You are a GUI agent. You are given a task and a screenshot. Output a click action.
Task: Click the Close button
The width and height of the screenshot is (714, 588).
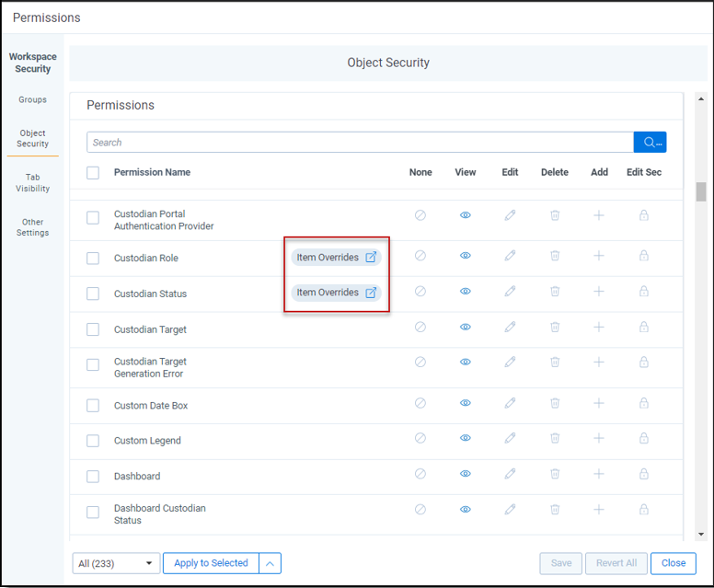(x=673, y=563)
